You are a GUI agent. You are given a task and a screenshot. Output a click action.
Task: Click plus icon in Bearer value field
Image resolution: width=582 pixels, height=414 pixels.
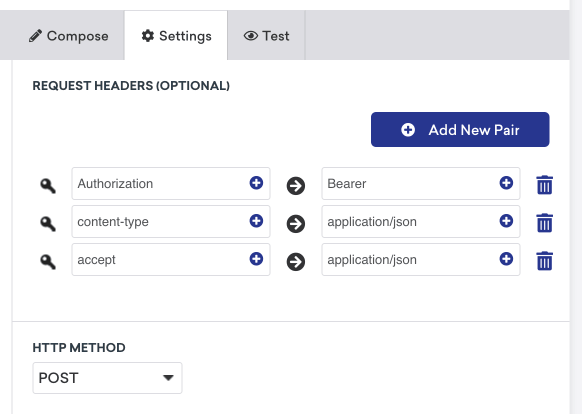(x=506, y=183)
